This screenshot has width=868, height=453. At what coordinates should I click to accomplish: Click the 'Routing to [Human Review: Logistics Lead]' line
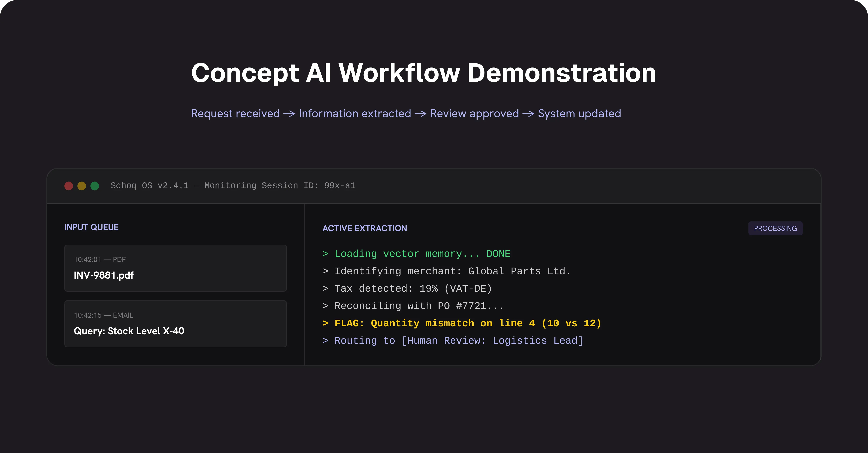coord(453,341)
